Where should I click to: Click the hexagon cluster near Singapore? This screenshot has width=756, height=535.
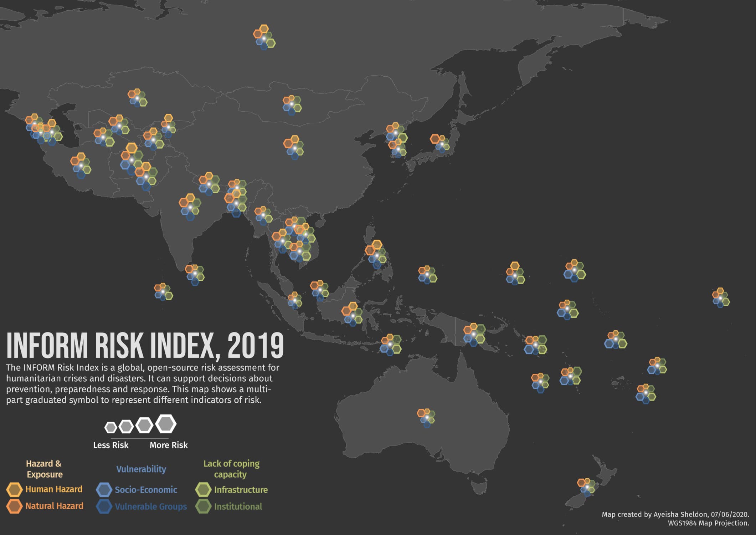pyautogui.click(x=294, y=300)
